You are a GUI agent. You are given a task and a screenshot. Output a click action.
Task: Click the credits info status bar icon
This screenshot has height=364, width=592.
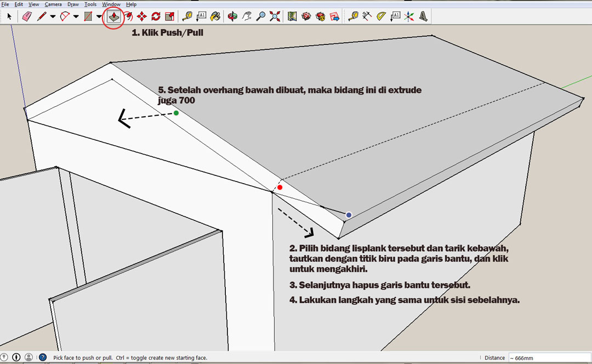coord(16,357)
